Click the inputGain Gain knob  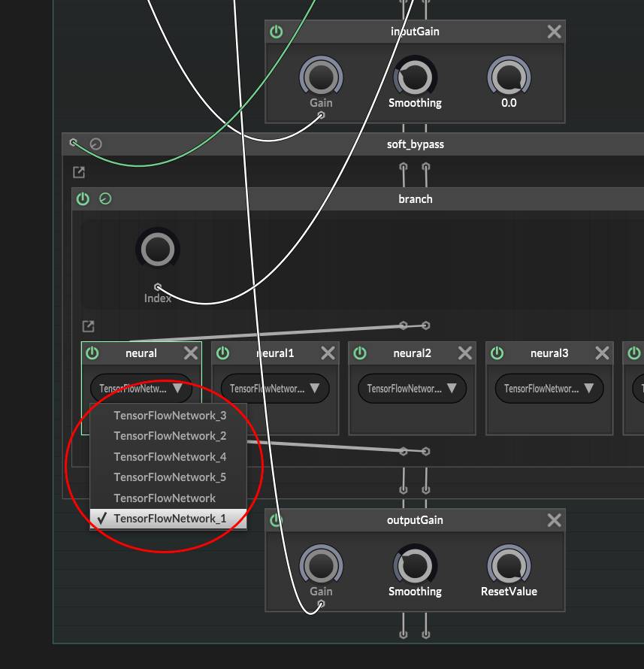(321, 77)
